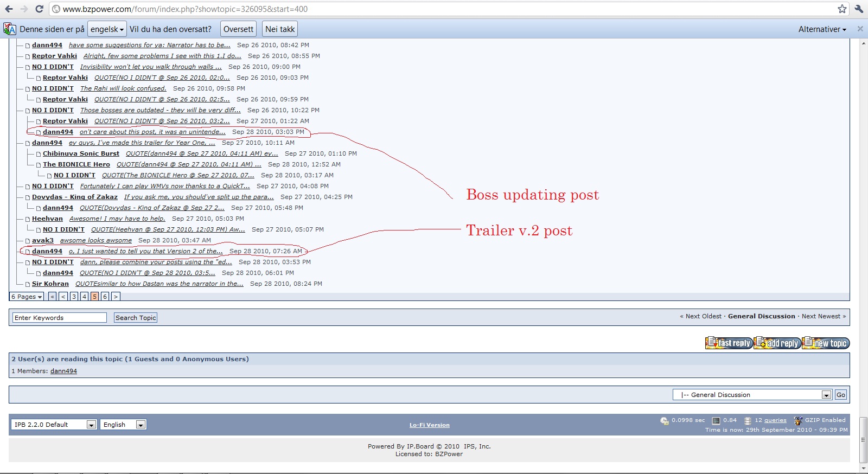Open Sir Kohran's profile link
Image resolution: width=868 pixels, height=474 pixels.
[50, 284]
